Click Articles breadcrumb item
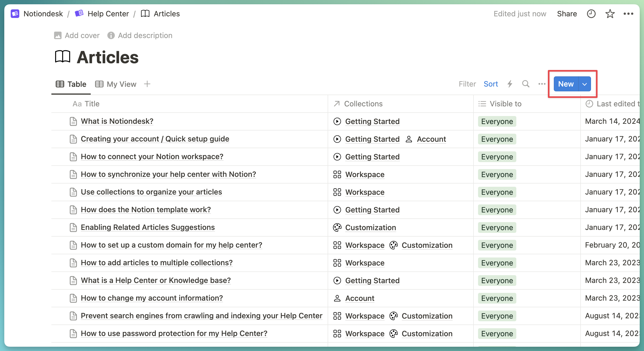This screenshot has height=351, width=644. (x=167, y=14)
